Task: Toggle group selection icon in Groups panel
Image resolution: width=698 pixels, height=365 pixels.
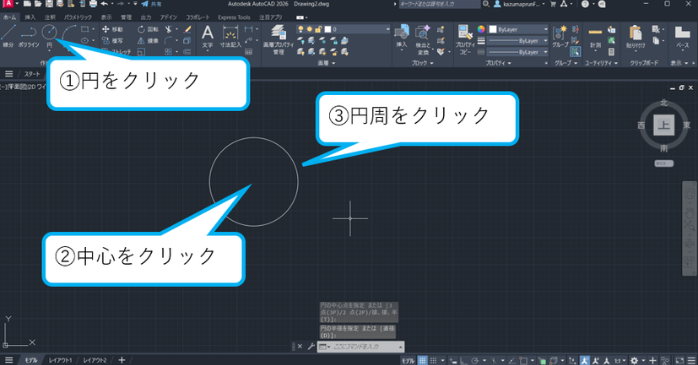Action: coord(575,52)
